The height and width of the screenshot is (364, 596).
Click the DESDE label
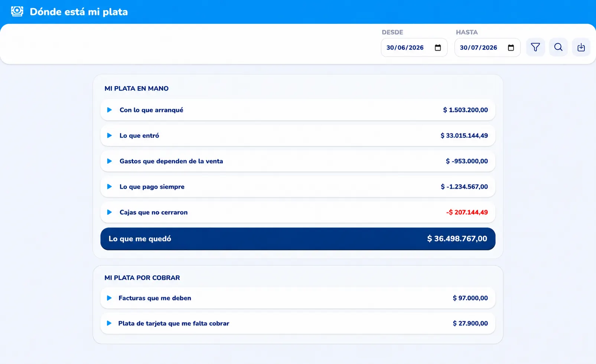click(x=393, y=32)
